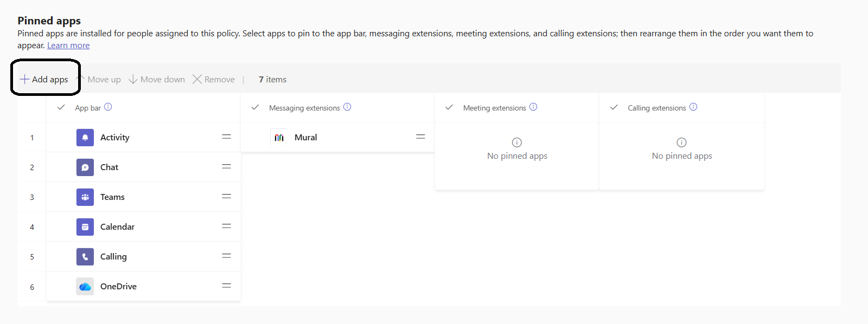Viewport: 868px width, 324px height.
Task: Select the Teams app icon
Action: (x=85, y=197)
